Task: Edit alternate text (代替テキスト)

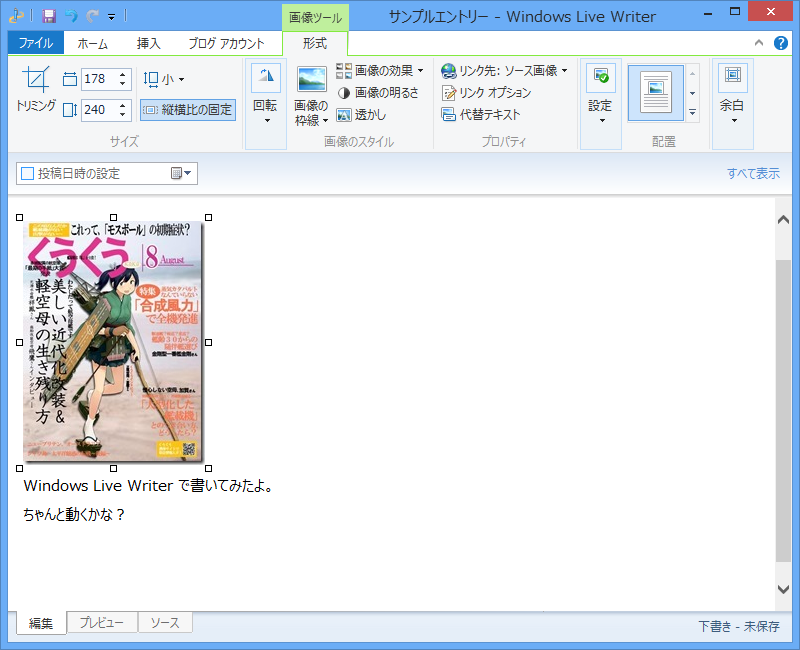Action: [481, 114]
